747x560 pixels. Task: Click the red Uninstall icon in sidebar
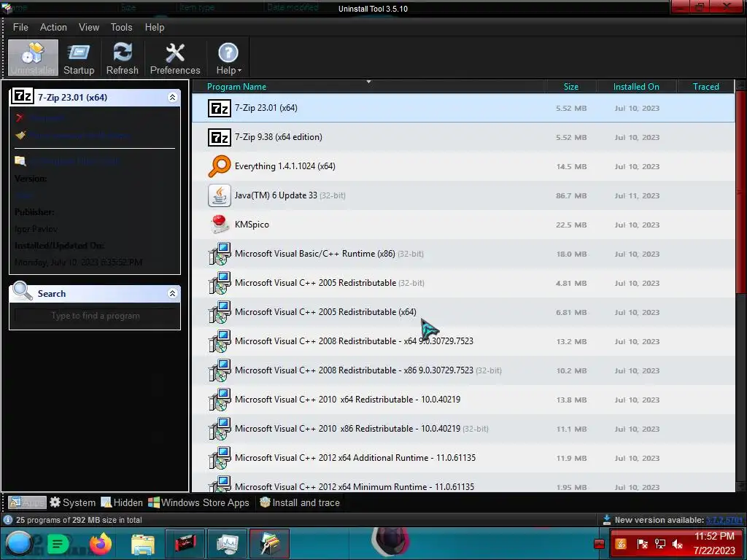click(20, 117)
